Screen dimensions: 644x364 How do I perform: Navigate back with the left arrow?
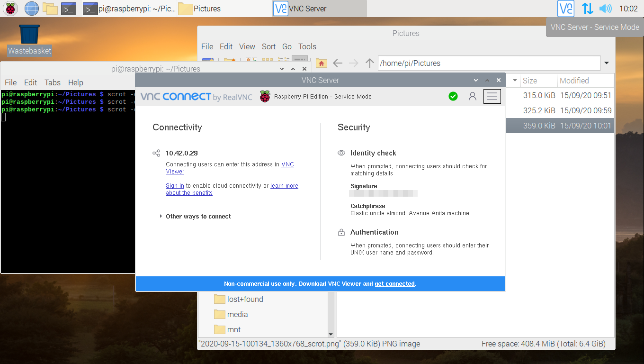(338, 63)
